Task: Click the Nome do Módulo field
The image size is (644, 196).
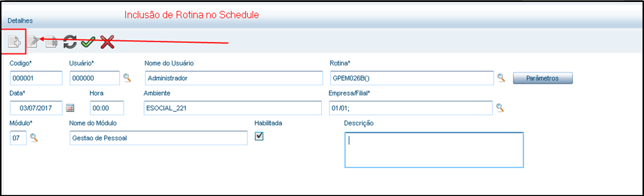Action: click(159, 138)
